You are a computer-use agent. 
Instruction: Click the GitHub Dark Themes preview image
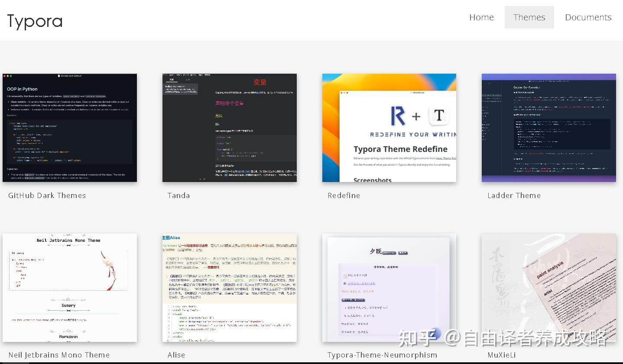[69, 127]
